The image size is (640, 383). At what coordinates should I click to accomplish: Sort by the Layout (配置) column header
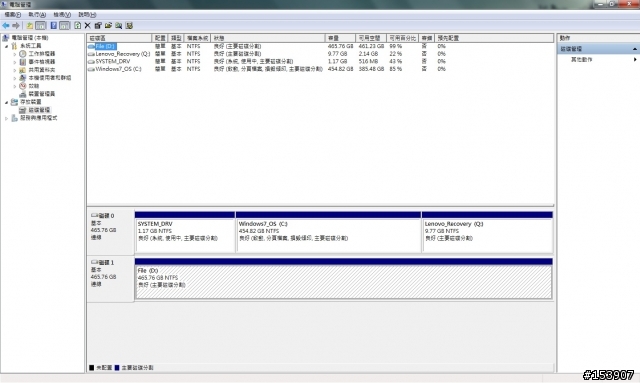tap(160, 38)
